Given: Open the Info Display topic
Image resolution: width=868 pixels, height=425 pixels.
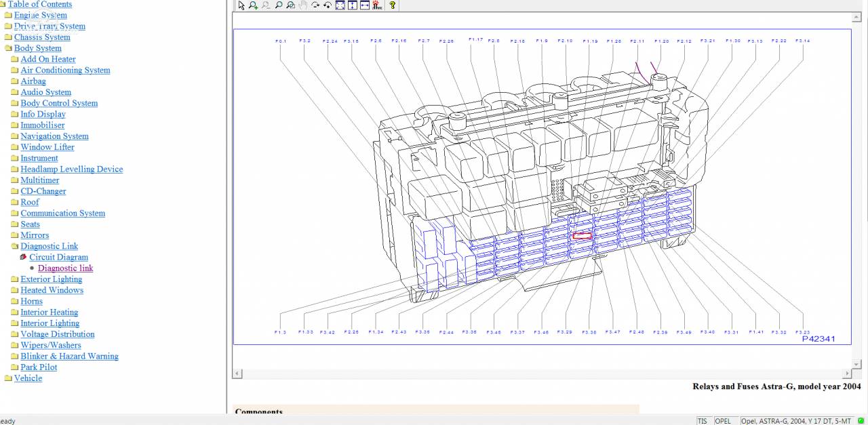Looking at the screenshot, I should click(43, 114).
